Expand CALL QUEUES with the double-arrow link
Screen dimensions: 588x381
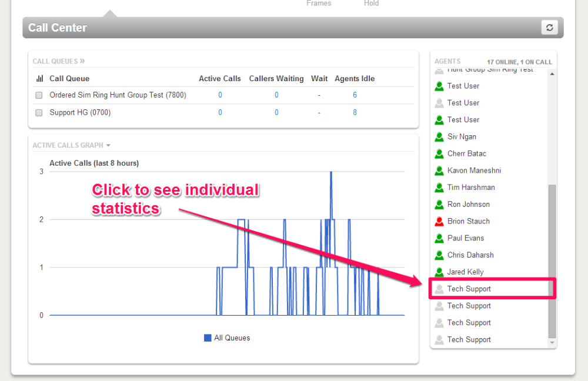pyautogui.click(x=82, y=61)
